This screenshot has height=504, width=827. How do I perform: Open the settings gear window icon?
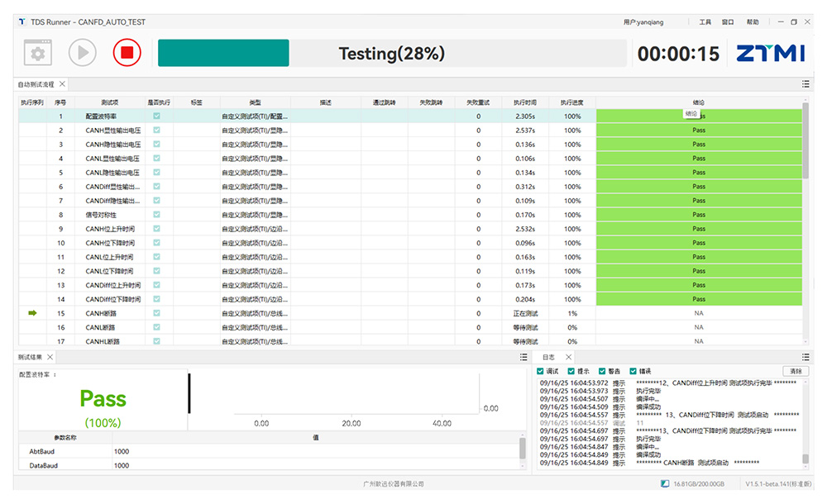(37, 53)
